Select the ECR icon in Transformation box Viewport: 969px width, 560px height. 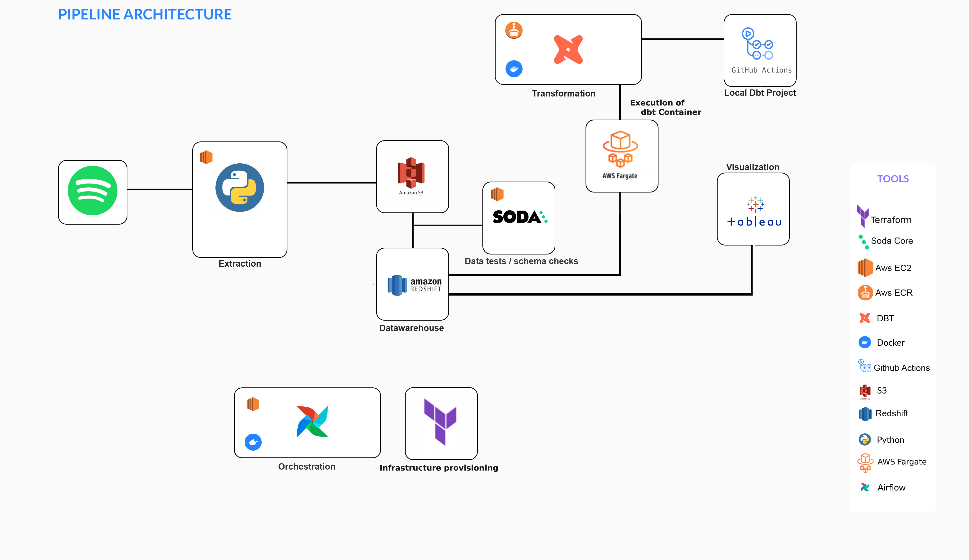pos(514,30)
